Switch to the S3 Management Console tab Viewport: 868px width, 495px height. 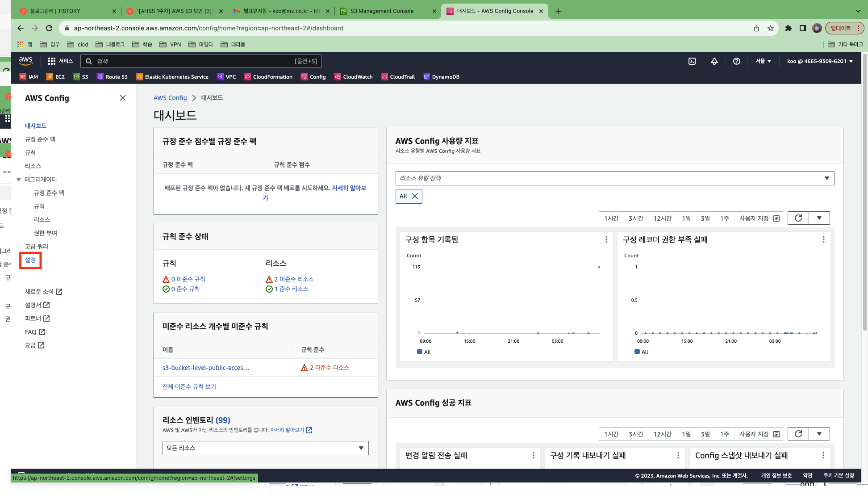click(382, 11)
